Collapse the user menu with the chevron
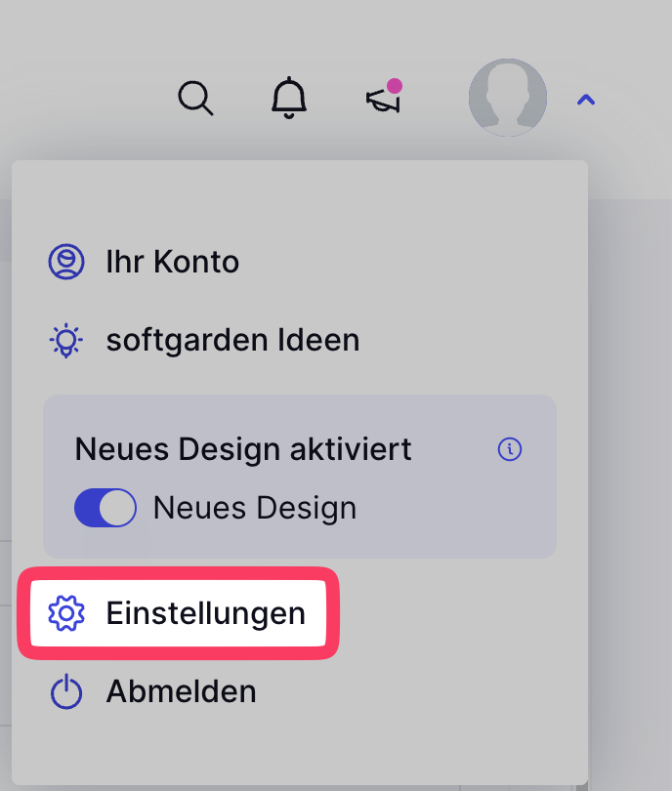 tap(585, 99)
